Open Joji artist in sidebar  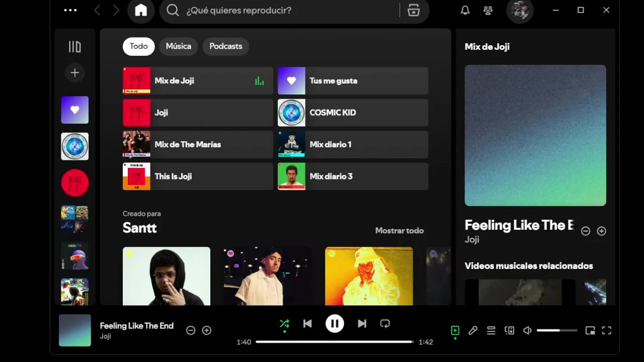click(x=74, y=183)
